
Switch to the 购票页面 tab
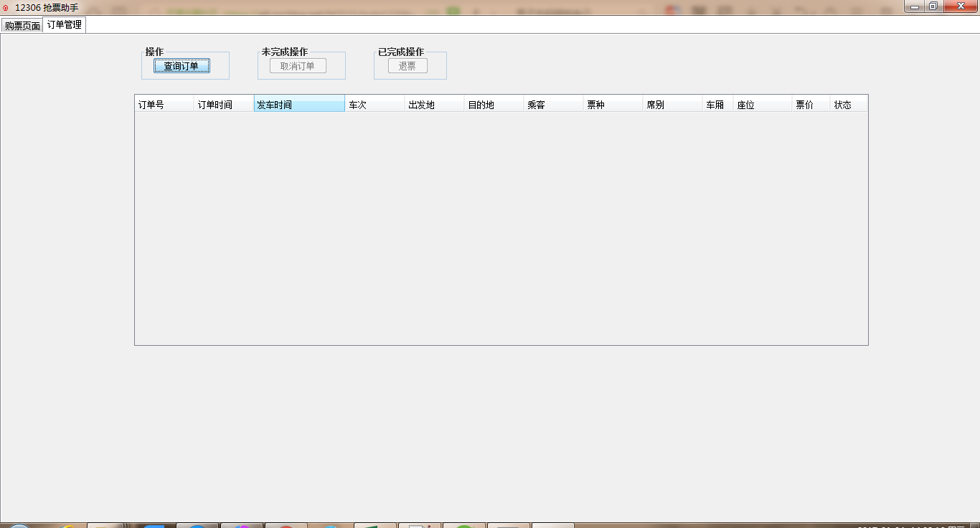(x=22, y=26)
